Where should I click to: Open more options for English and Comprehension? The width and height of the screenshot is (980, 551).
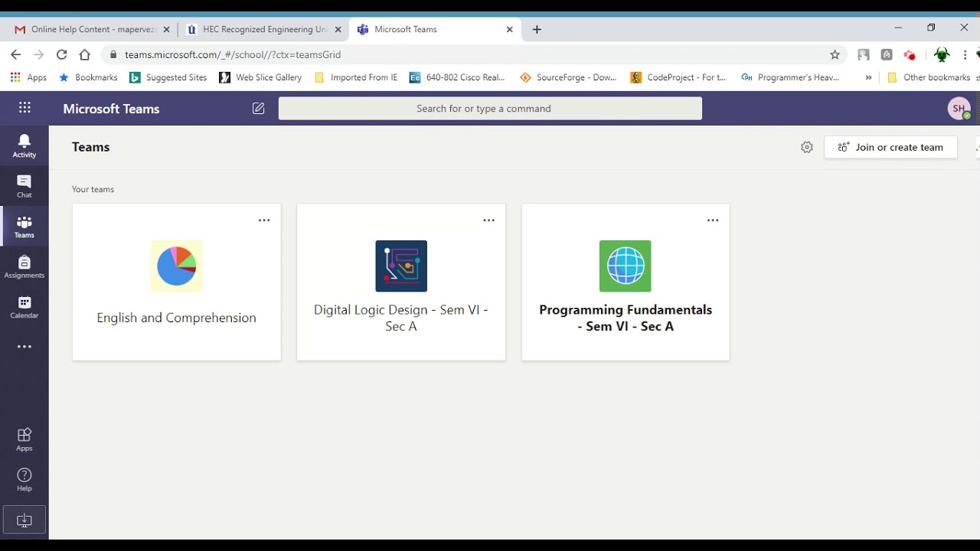[264, 220]
